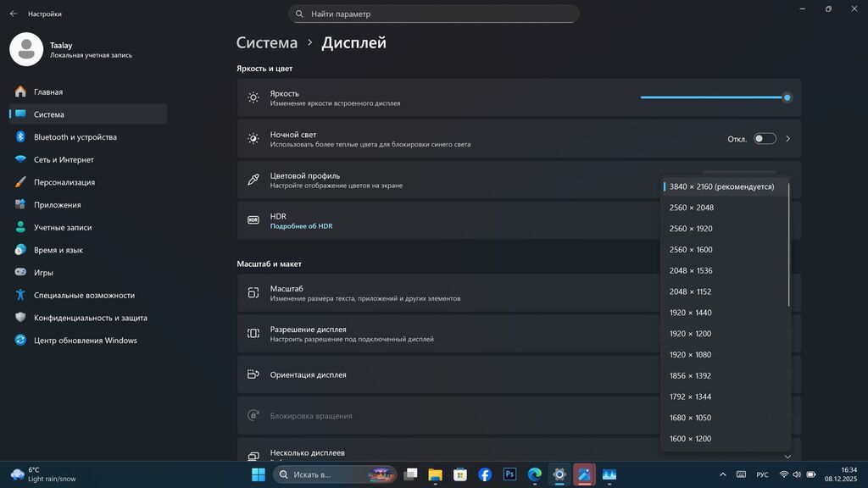Click the Игры controller icon

[20, 272]
